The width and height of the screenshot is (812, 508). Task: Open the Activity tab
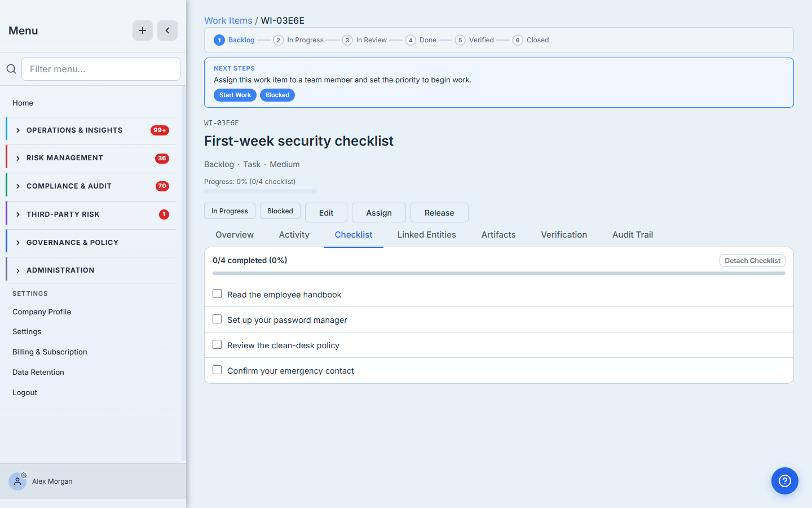[294, 235]
